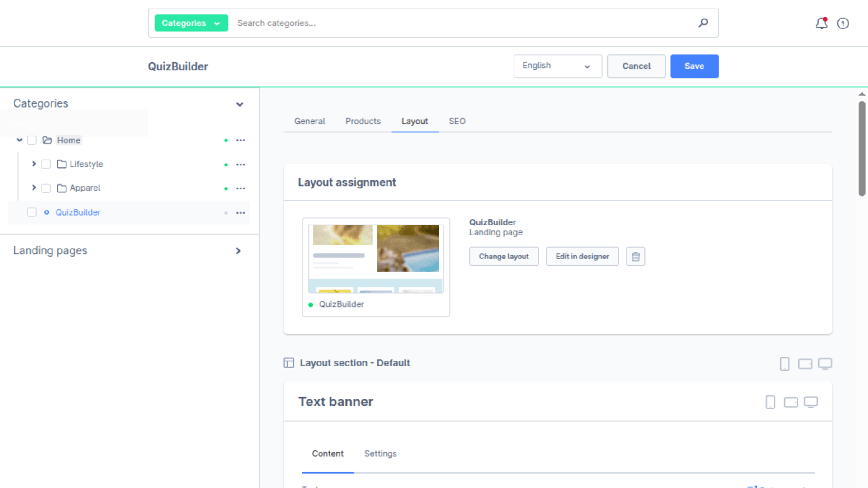
Task: Switch to the Products tab
Action: click(363, 121)
